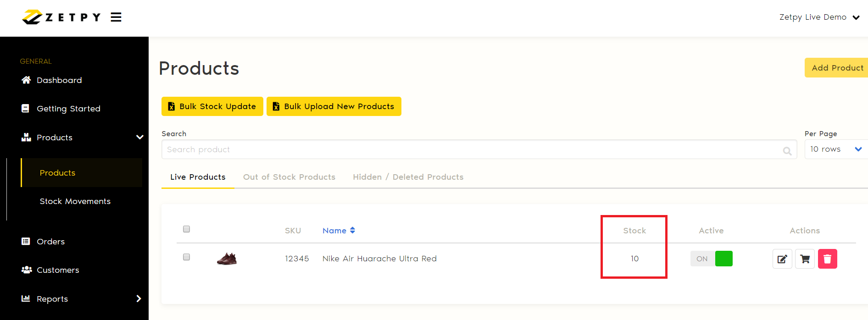Delete product with the red trash icon
Image resolution: width=868 pixels, height=320 pixels.
coord(827,259)
